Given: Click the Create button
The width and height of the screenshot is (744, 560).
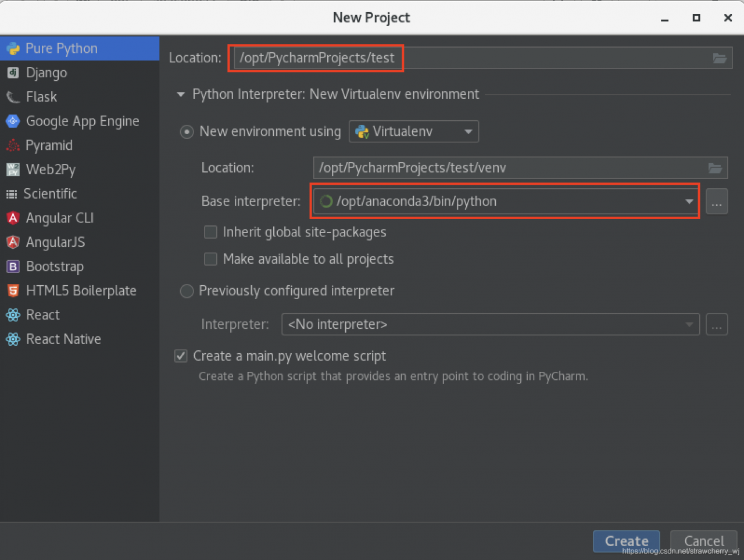Looking at the screenshot, I should 627,541.
